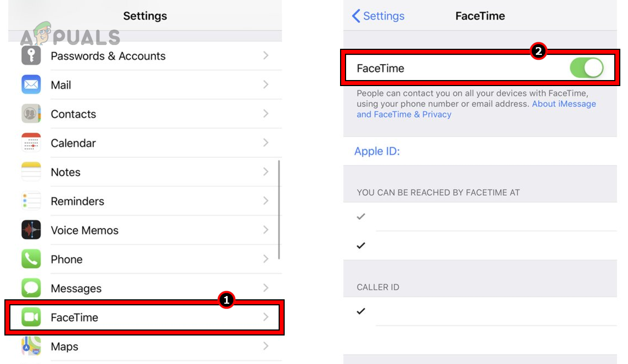Uncheck the first reachable address checkmark
628x364 pixels.
[360, 217]
